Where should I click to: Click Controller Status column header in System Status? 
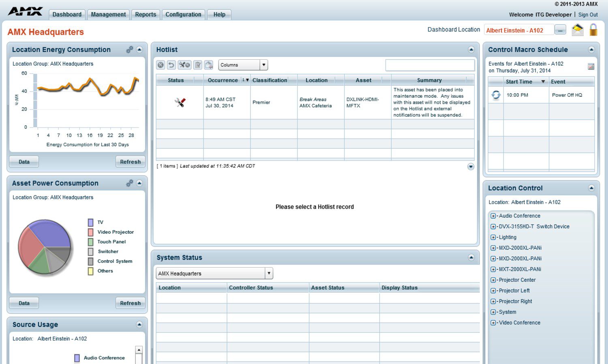coord(268,287)
